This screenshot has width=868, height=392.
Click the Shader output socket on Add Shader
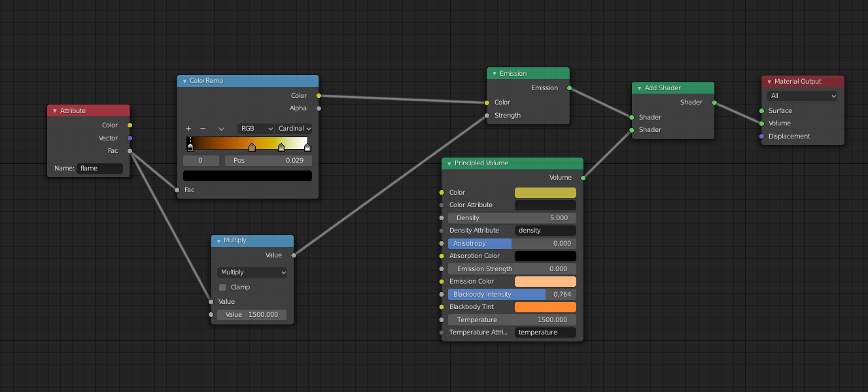click(714, 102)
